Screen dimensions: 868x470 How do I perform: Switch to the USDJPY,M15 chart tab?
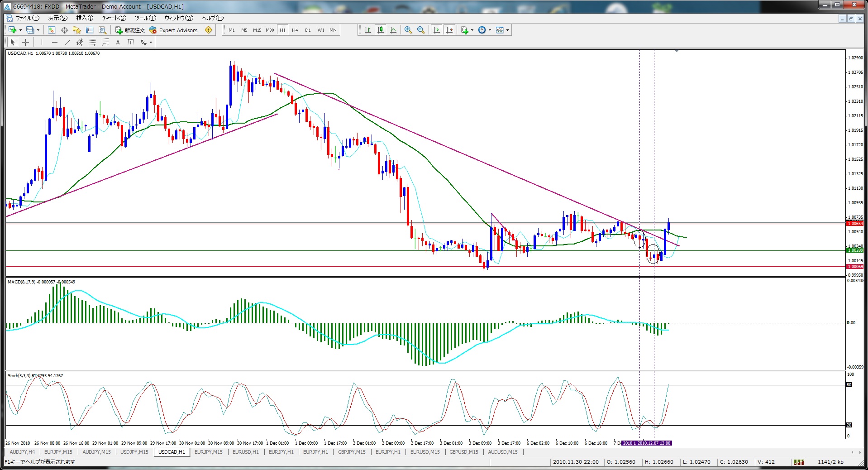(134, 452)
